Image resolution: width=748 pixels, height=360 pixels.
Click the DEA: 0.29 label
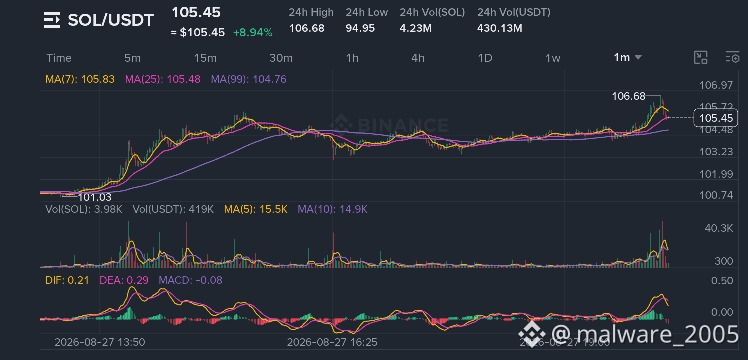click(124, 280)
